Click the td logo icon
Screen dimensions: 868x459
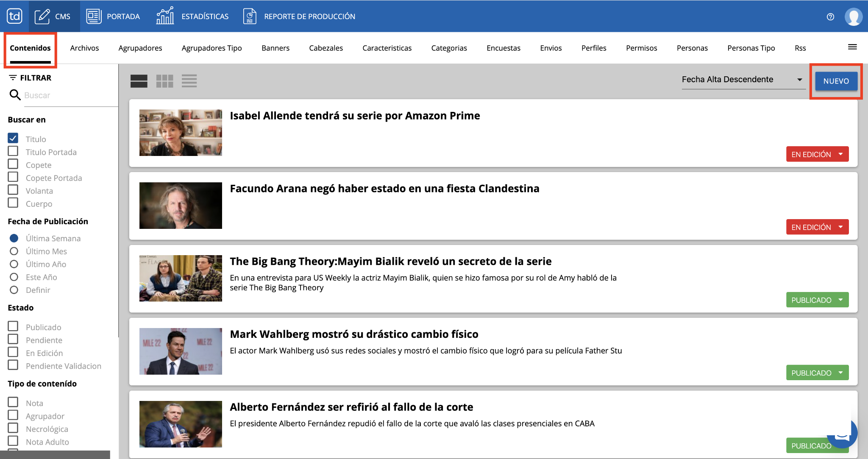pos(14,16)
